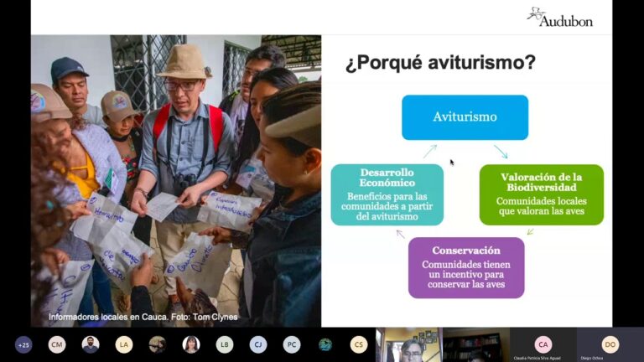The width and height of the screenshot is (644, 362).
Task: Select participant avatar CJ
Action: pyautogui.click(x=258, y=344)
